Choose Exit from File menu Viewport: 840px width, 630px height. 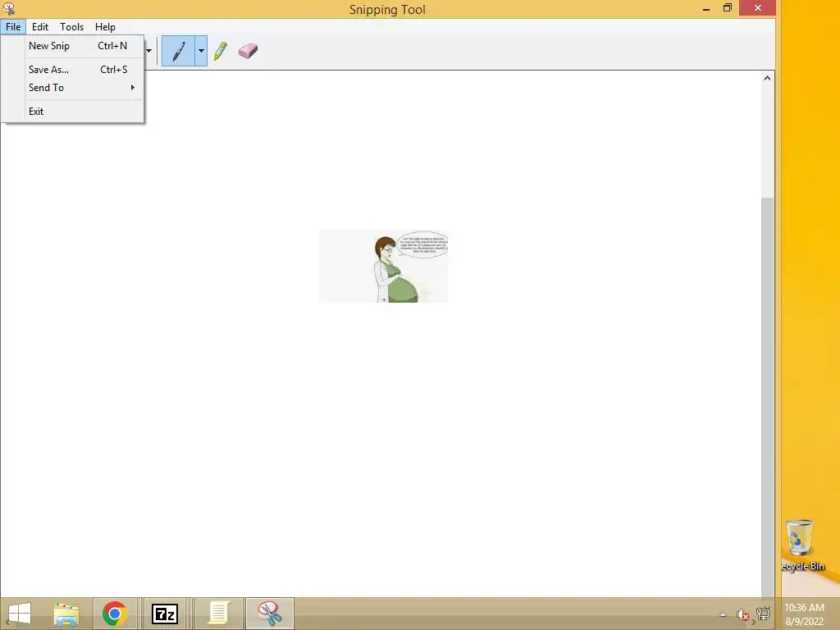[78, 112]
